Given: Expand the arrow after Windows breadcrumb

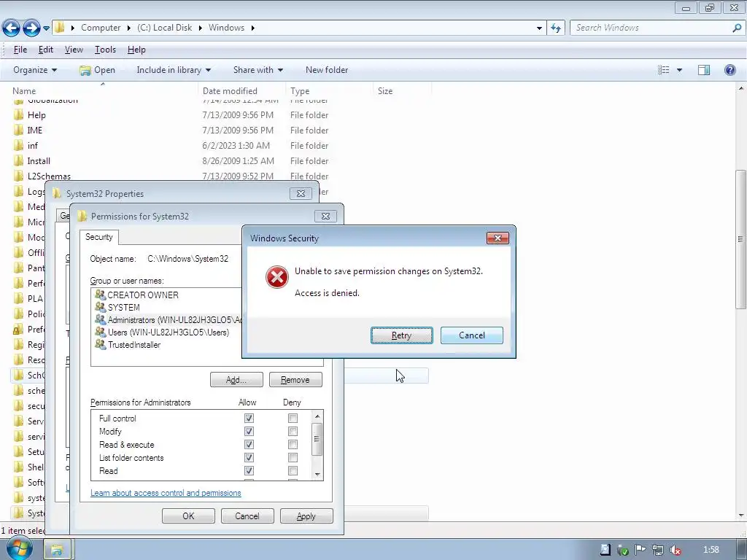Looking at the screenshot, I should pyautogui.click(x=252, y=28).
